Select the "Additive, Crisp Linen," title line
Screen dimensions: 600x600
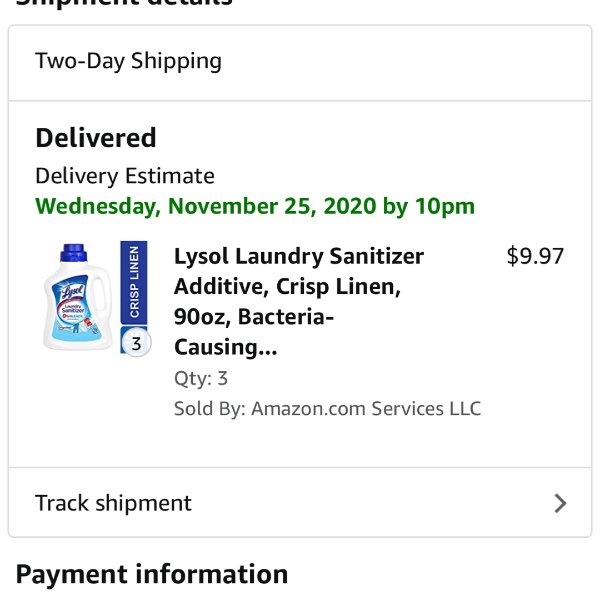pos(287,287)
